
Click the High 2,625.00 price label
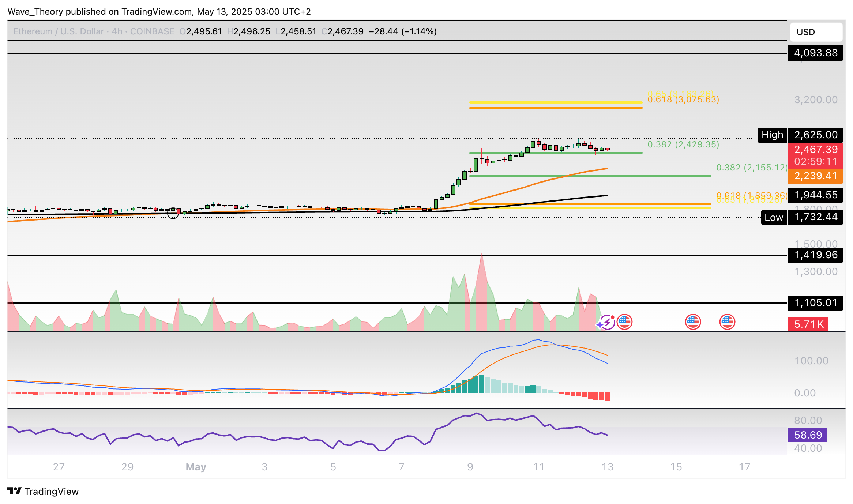point(815,135)
